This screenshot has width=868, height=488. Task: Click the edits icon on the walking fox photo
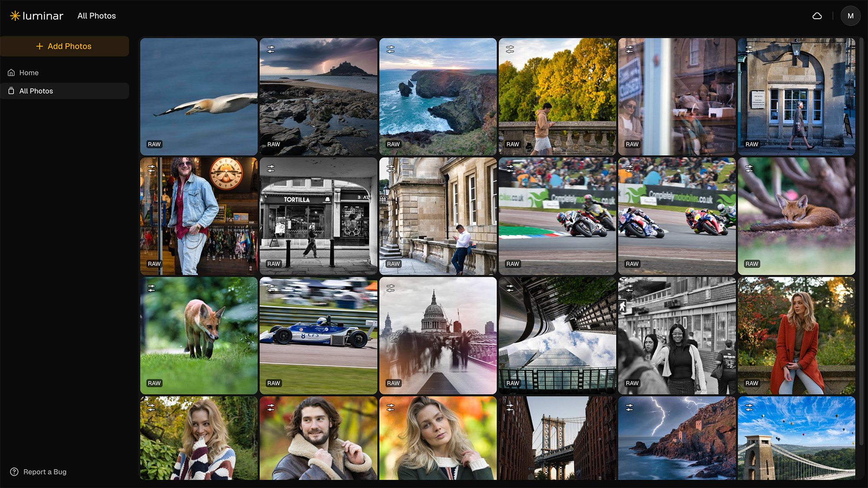click(151, 288)
